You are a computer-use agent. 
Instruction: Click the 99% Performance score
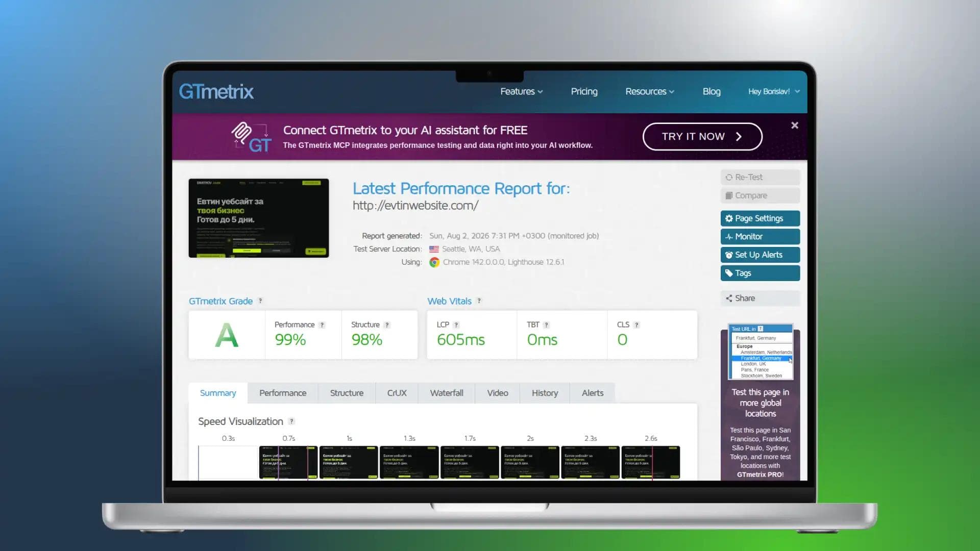(290, 340)
